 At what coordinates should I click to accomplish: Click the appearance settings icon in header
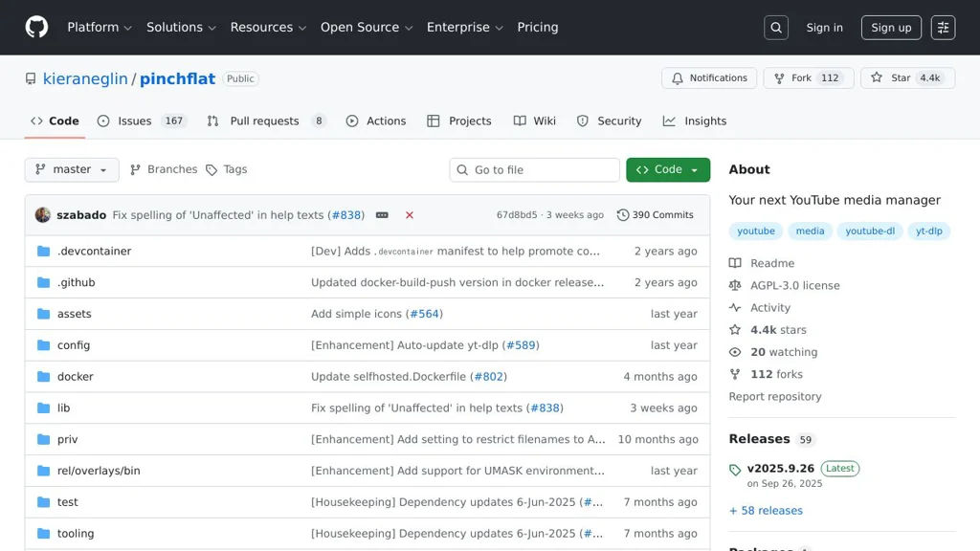pos(943,28)
